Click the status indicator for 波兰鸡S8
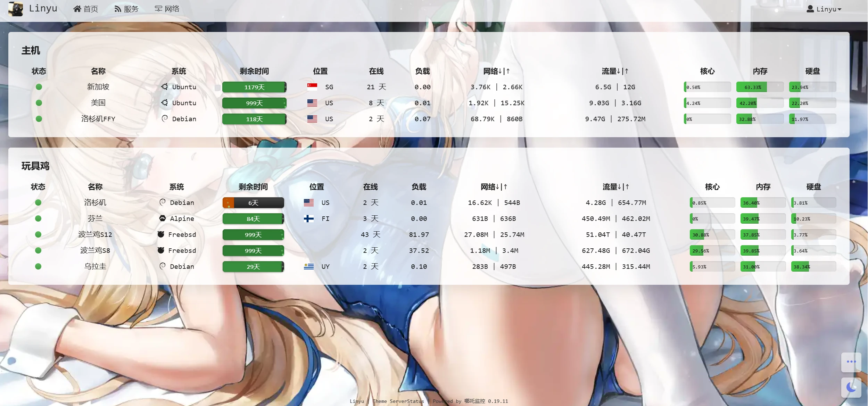 pos(38,250)
